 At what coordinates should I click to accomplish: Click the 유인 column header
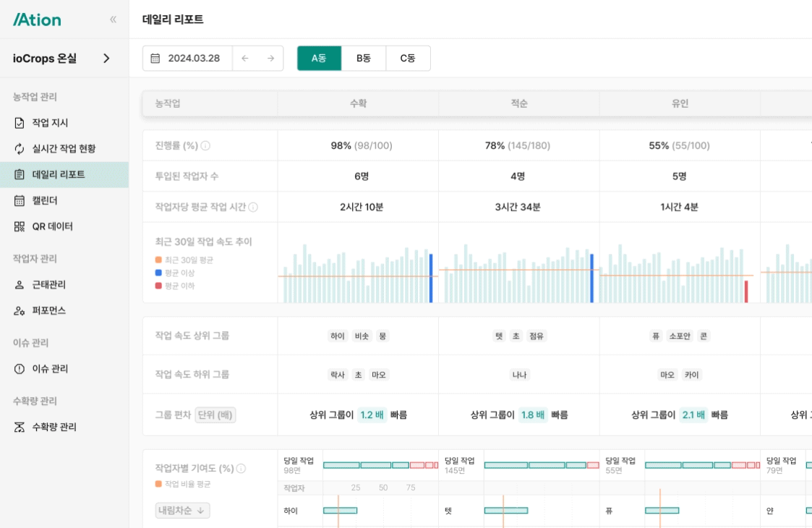(x=680, y=103)
